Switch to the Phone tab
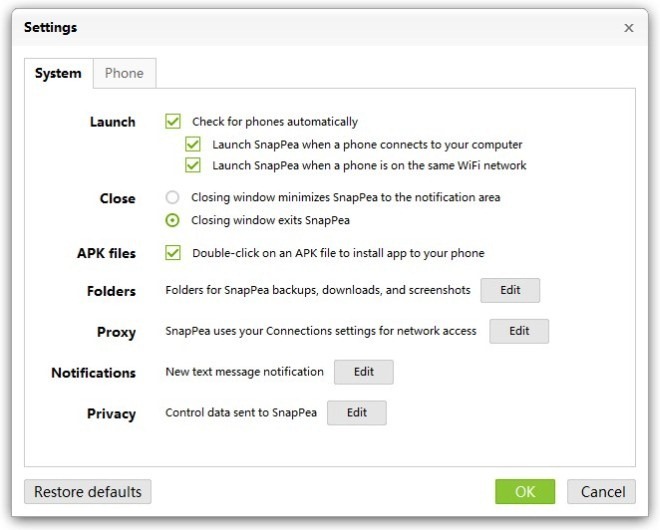Screen dimensions: 660x530 [x=124, y=73]
